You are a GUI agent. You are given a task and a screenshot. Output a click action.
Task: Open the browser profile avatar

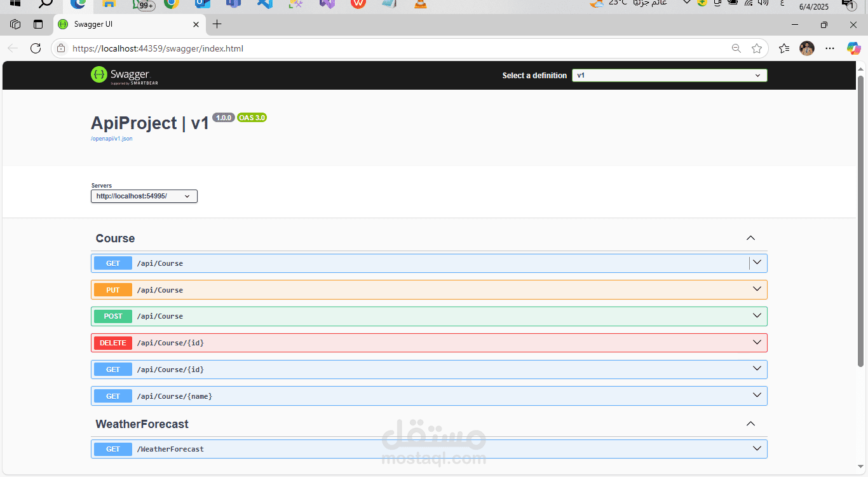pos(807,48)
